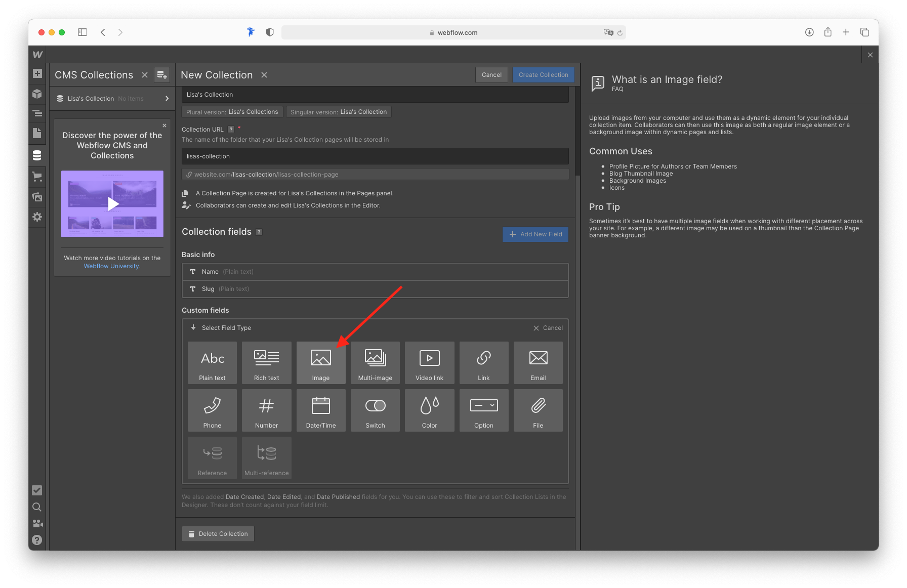This screenshot has height=588, width=907.
Task: Open the project Settings panel
Action: (37, 217)
